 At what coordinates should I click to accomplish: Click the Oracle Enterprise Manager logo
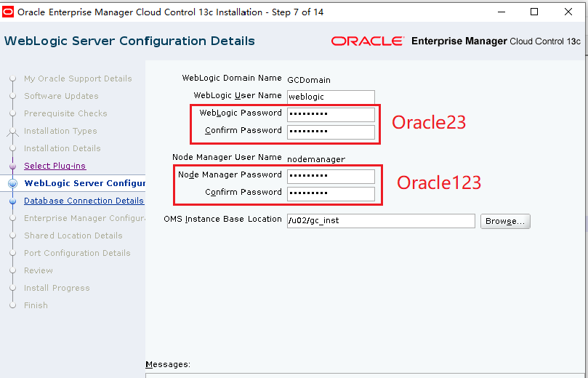click(456, 41)
